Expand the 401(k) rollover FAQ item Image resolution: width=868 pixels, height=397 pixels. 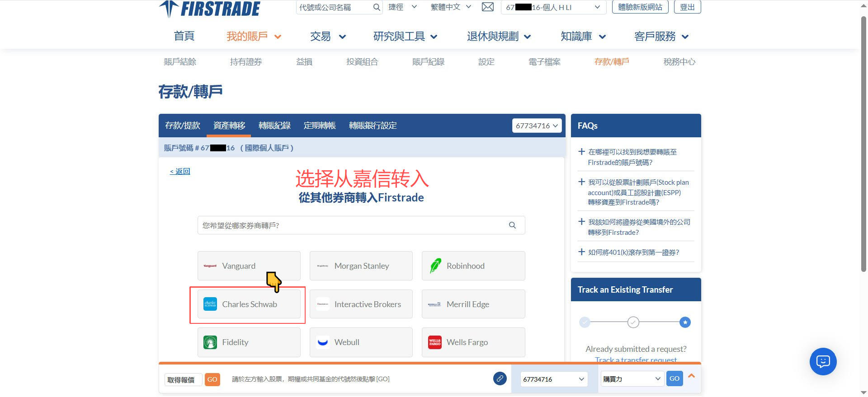pos(633,252)
